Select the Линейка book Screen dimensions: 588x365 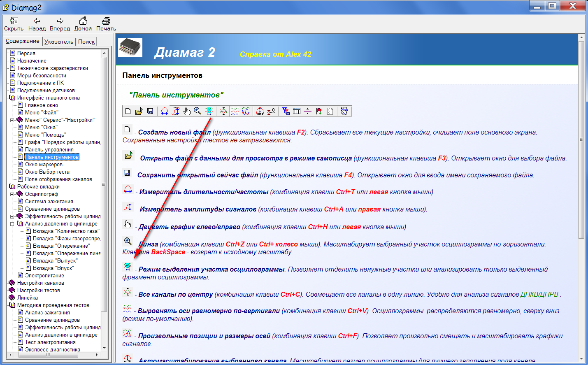[28, 298]
